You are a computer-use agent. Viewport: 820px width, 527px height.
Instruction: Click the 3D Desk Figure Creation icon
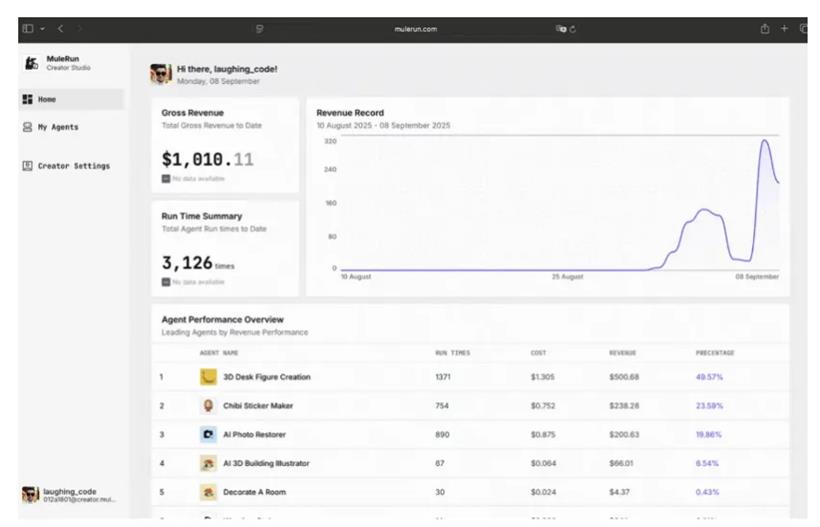click(208, 377)
